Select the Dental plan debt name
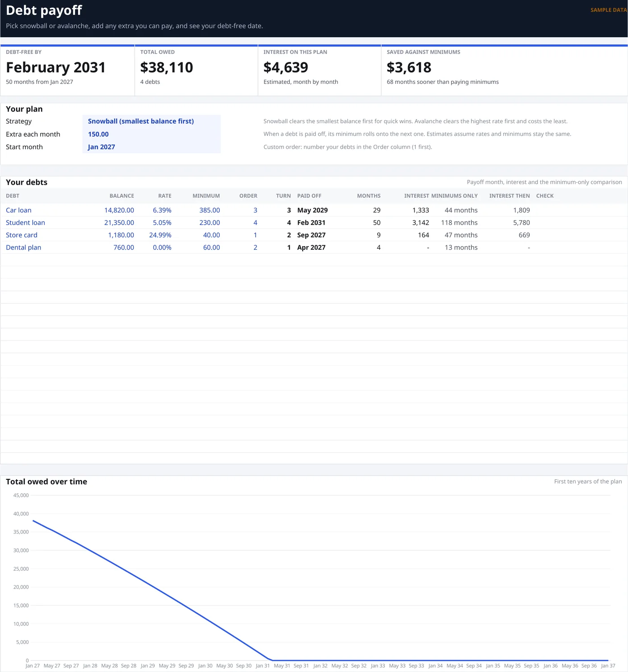Screen dimensions: 628x672 coord(23,247)
